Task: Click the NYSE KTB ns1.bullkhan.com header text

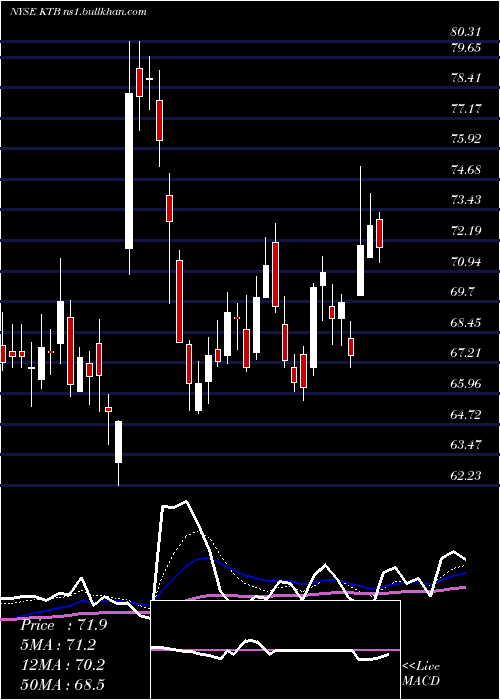Action: pos(78,12)
